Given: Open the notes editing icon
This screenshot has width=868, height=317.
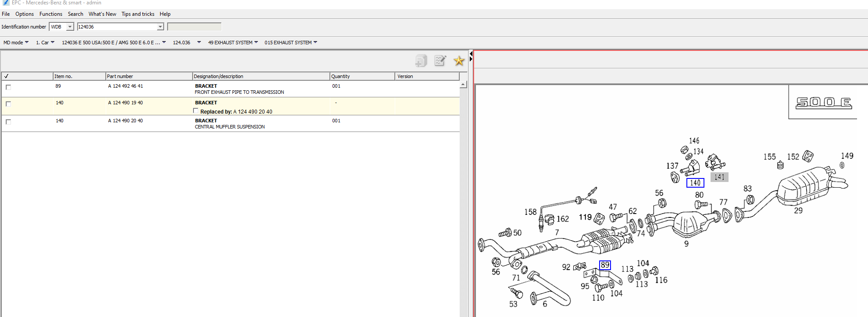Looking at the screenshot, I should [440, 61].
